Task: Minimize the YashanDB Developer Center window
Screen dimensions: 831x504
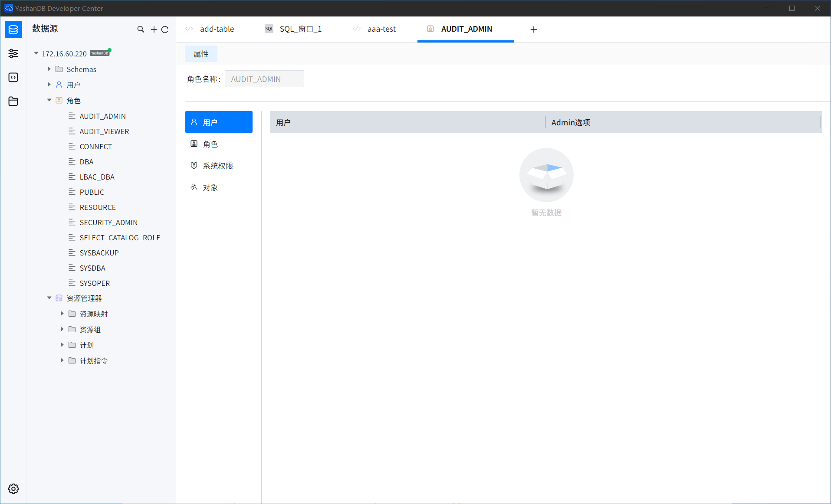Action: click(x=767, y=8)
